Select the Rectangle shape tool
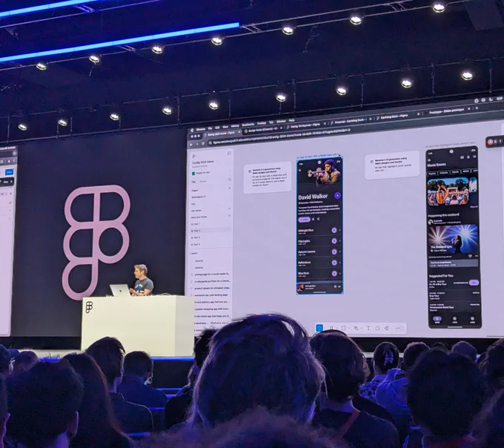This screenshot has width=504, height=448. 344,328
